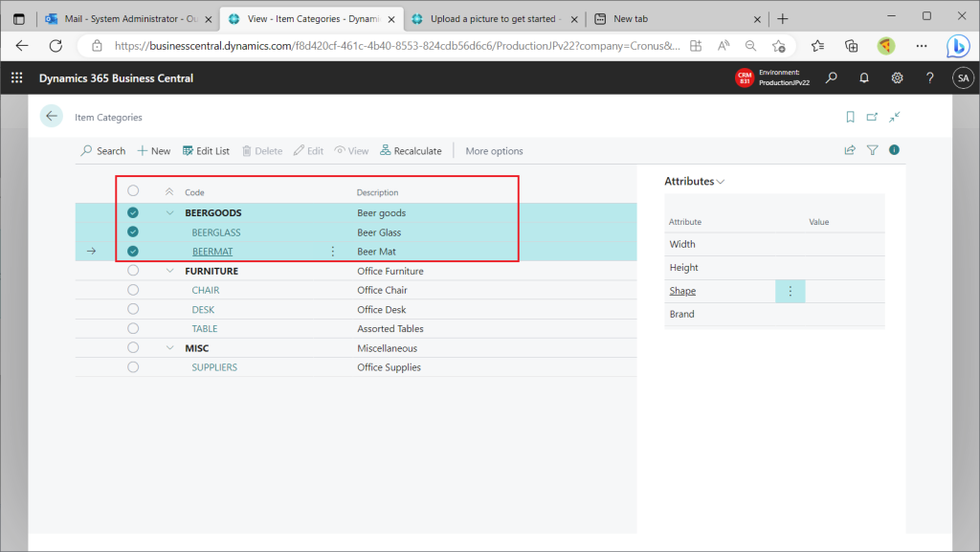
Task: Click Search in the list toolbar
Action: click(103, 150)
